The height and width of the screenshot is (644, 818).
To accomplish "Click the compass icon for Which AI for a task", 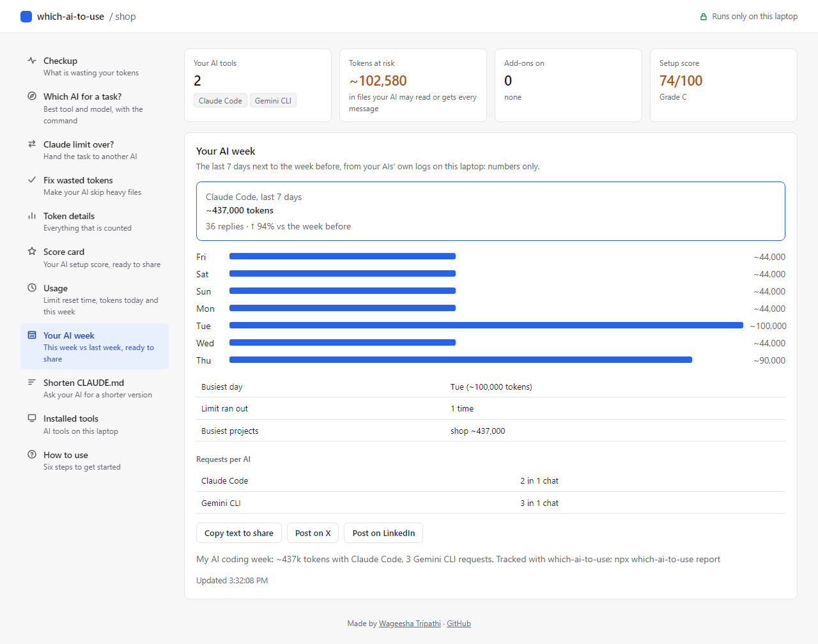I will pos(32,96).
